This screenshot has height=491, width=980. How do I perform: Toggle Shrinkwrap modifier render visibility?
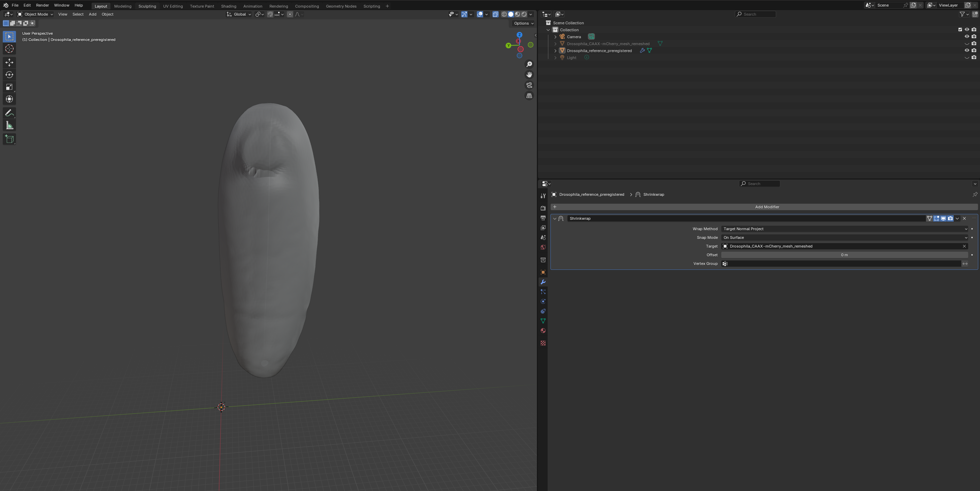(x=950, y=218)
